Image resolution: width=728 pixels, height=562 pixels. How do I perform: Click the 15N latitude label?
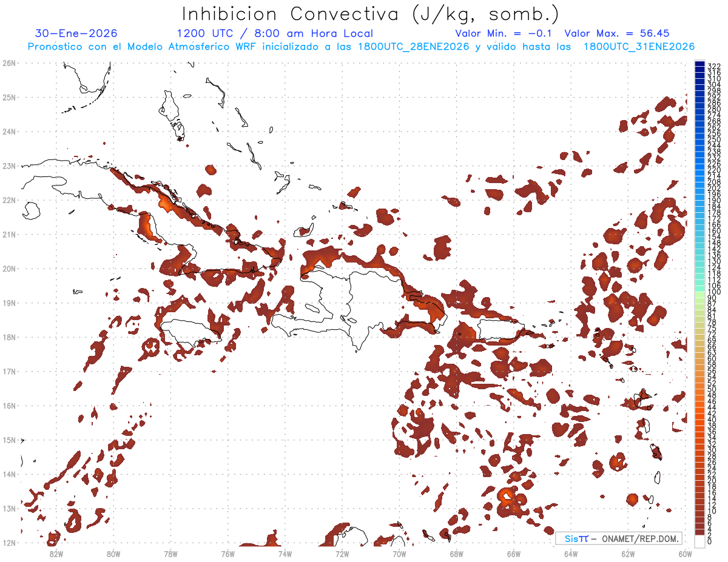click(9, 440)
